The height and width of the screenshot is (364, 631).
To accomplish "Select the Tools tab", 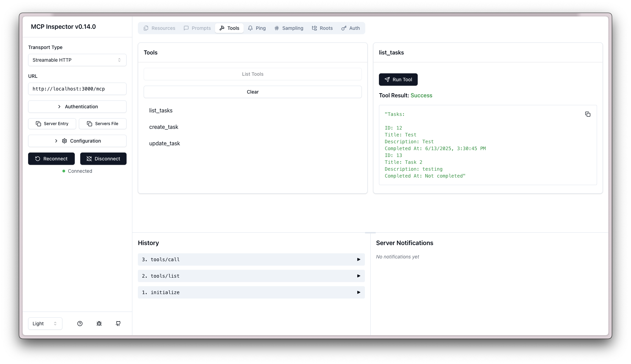I will [x=229, y=28].
